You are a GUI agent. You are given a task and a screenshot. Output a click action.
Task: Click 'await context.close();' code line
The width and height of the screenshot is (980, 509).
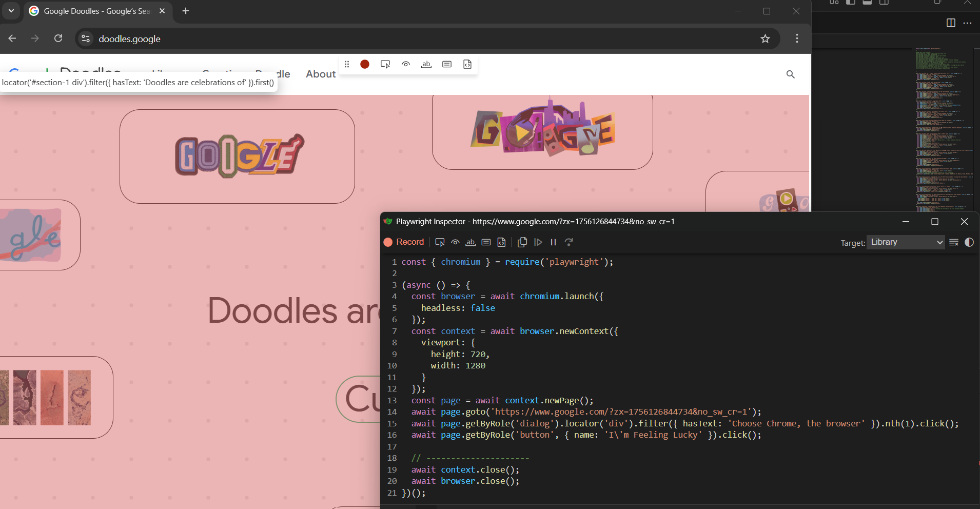(465, 469)
